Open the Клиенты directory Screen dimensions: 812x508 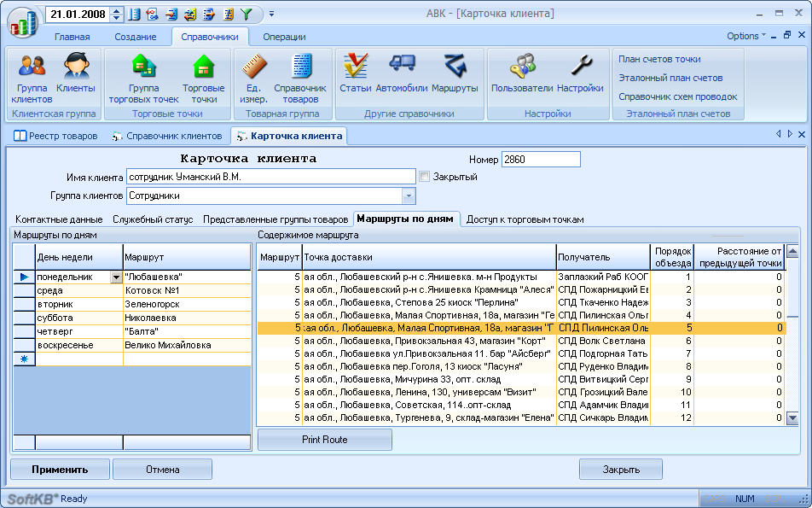point(76,73)
